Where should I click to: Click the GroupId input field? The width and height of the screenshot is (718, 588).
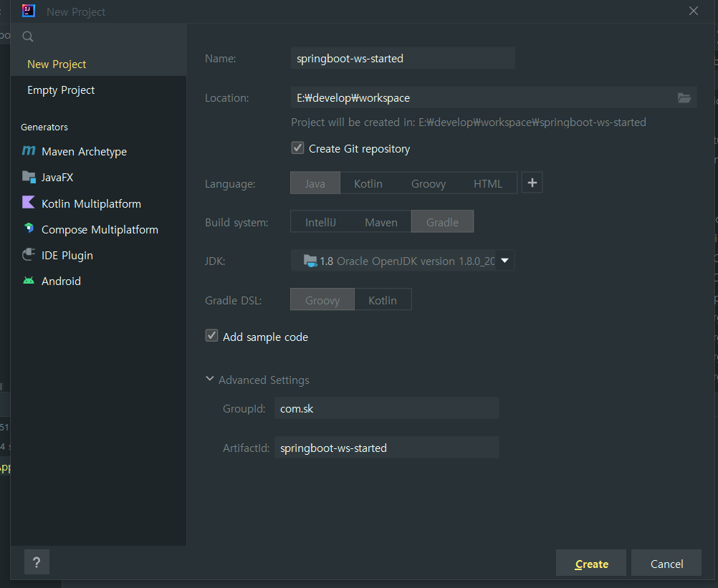tap(386, 408)
